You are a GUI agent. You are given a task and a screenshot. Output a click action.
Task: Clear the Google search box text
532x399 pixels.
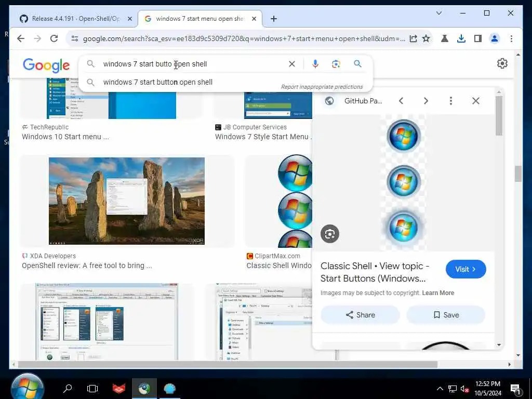[292, 64]
